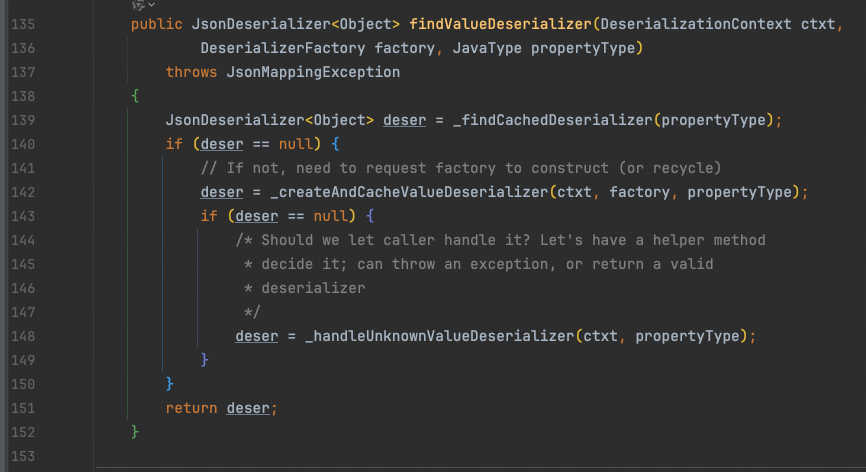Click the closing blue brace on line 149
The height and width of the screenshot is (472, 866).
click(205, 360)
